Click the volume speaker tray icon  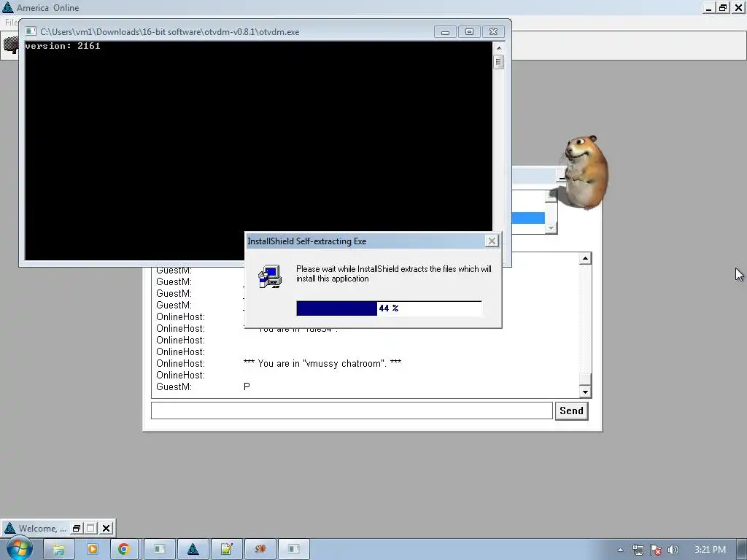(673, 550)
